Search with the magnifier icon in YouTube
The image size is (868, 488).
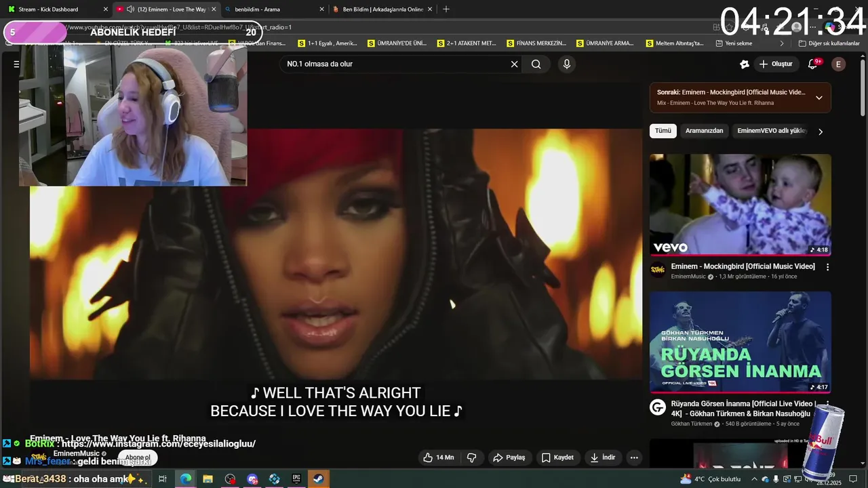tap(536, 64)
